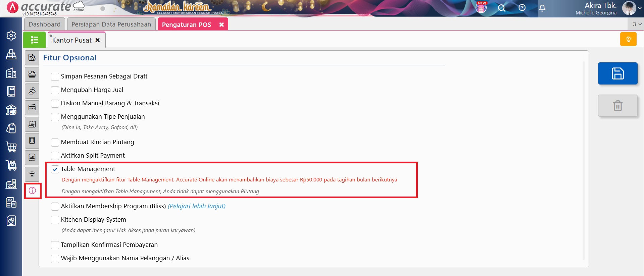Close the Kantor Pusat sub-tab
The height and width of the screenshot is (276, 644).
point(98,40)
